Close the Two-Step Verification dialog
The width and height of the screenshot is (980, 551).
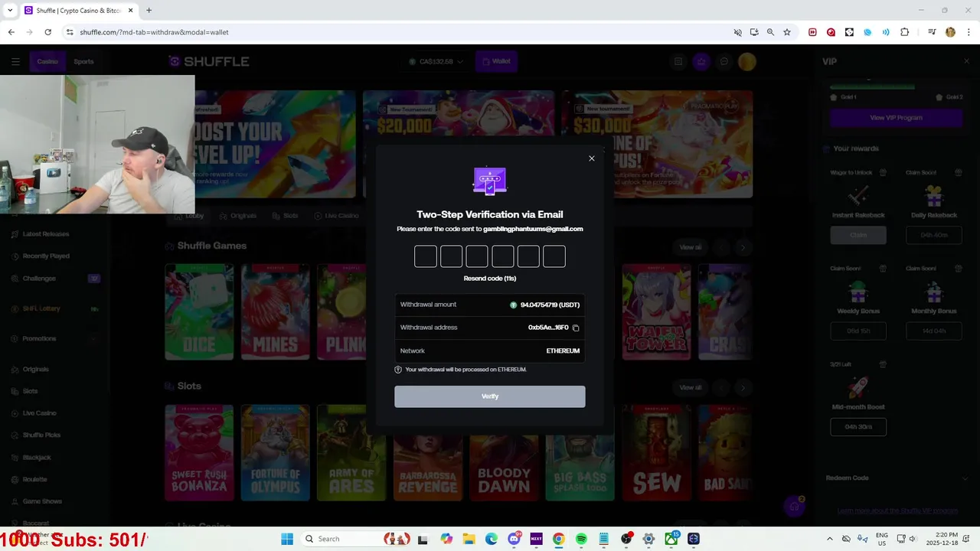click(x=591, y=158)
